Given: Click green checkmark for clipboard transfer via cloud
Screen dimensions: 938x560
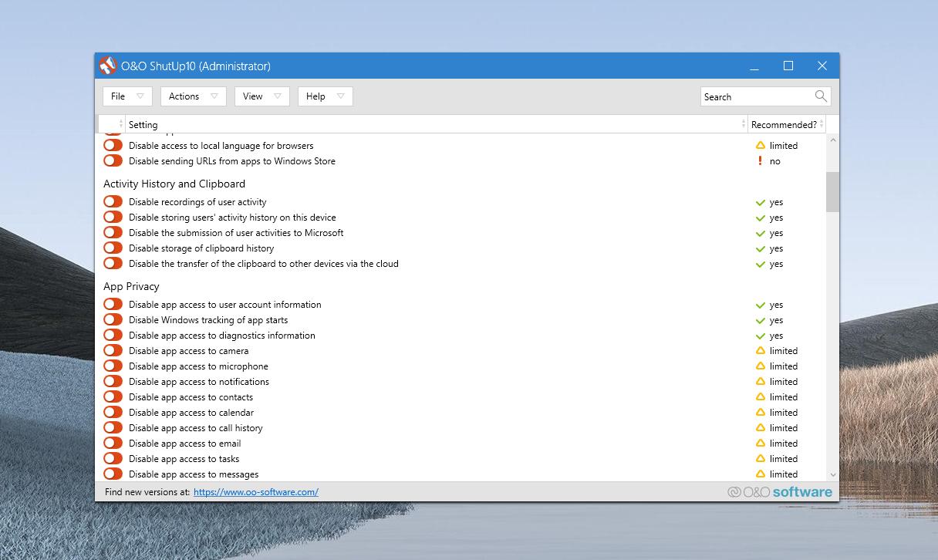Looking at the screenshot, I should (x=761, y=264).
